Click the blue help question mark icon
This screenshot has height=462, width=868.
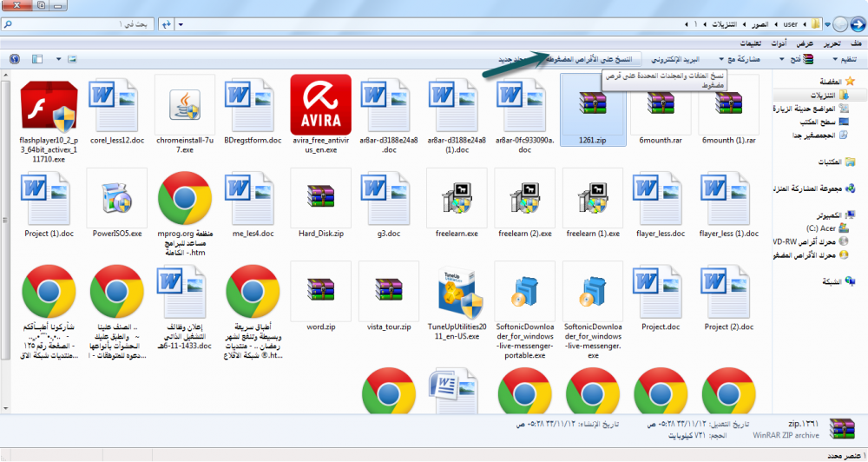point(14,59)
